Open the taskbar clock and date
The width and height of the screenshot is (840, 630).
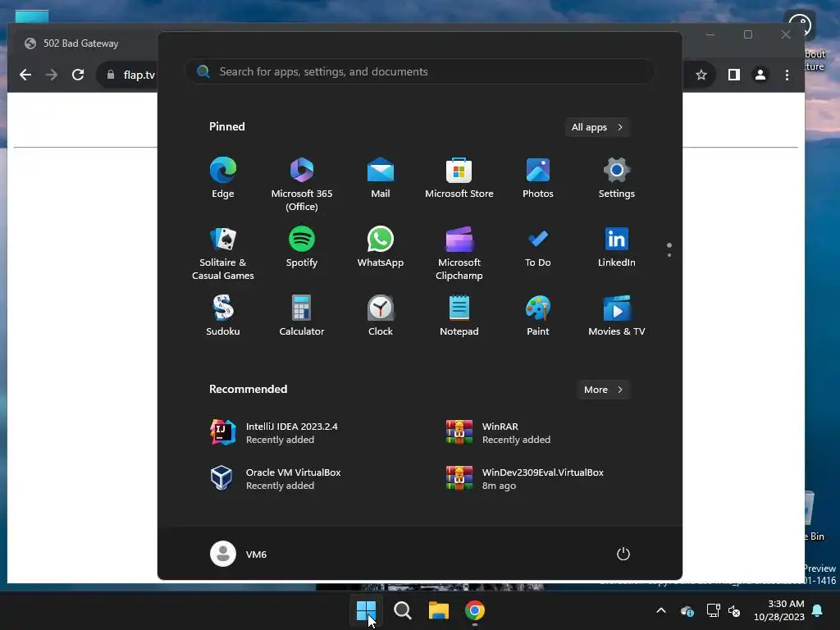tap(779, 610)
